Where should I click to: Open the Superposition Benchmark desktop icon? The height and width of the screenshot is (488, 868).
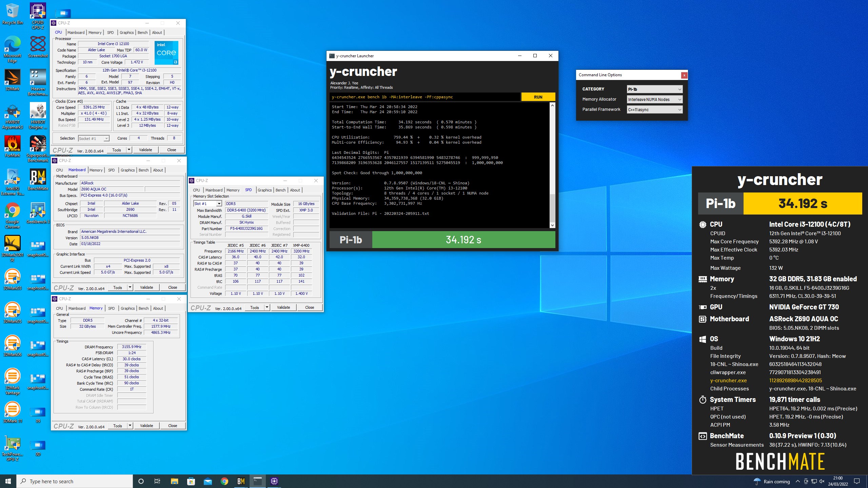[x=38, y=149]
